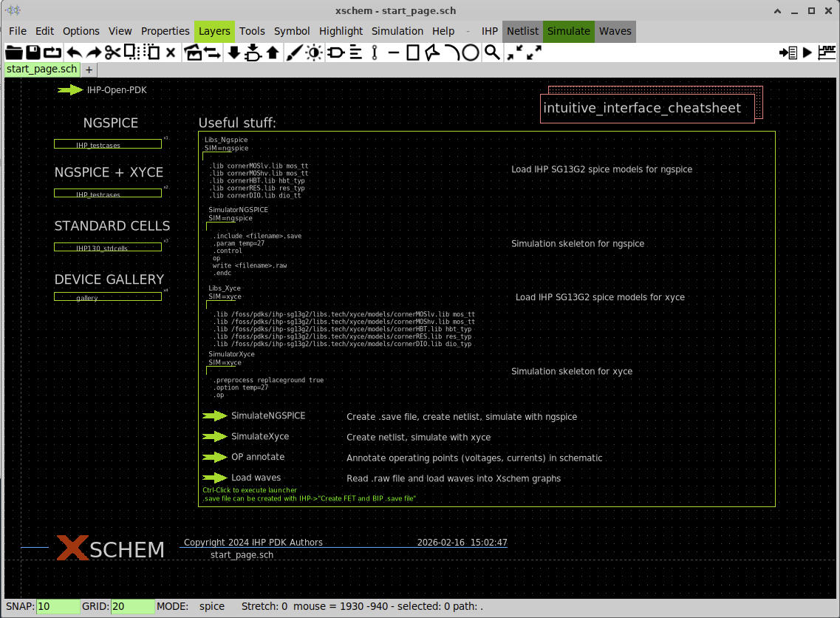This screenshot has width=840, height=618.
Task: Toggle the light/dark color scheme icon
Action: [315, 52]
